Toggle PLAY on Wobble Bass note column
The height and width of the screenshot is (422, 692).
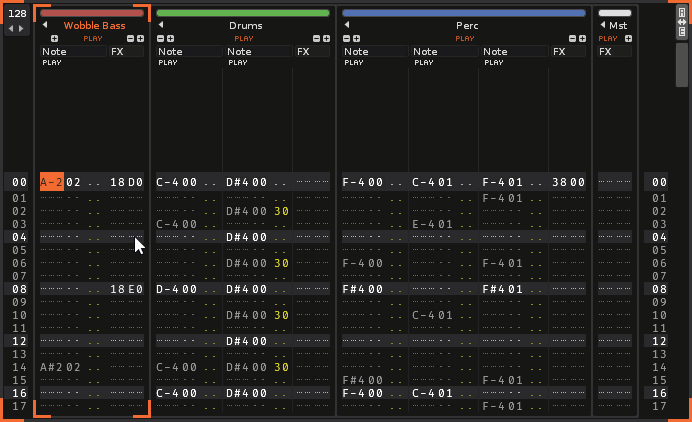[x=52, y=63]
